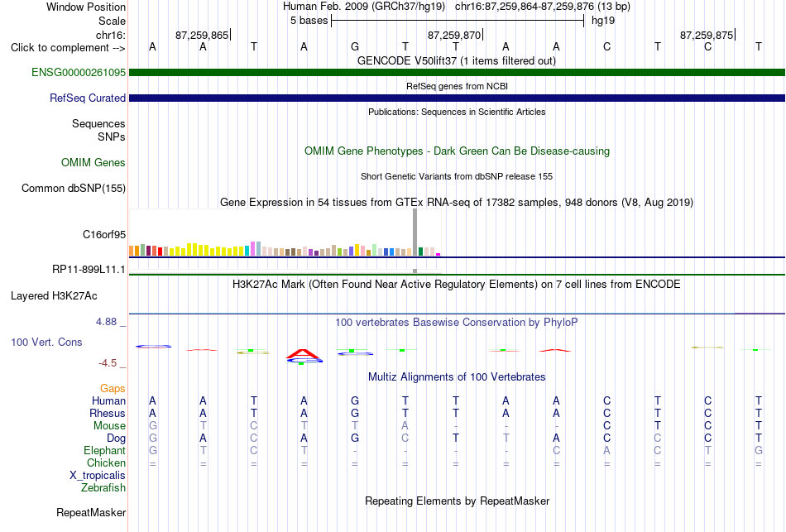
Task: Click the dark blue RefSeq gene bar
Action: click(x=457, y=98)
